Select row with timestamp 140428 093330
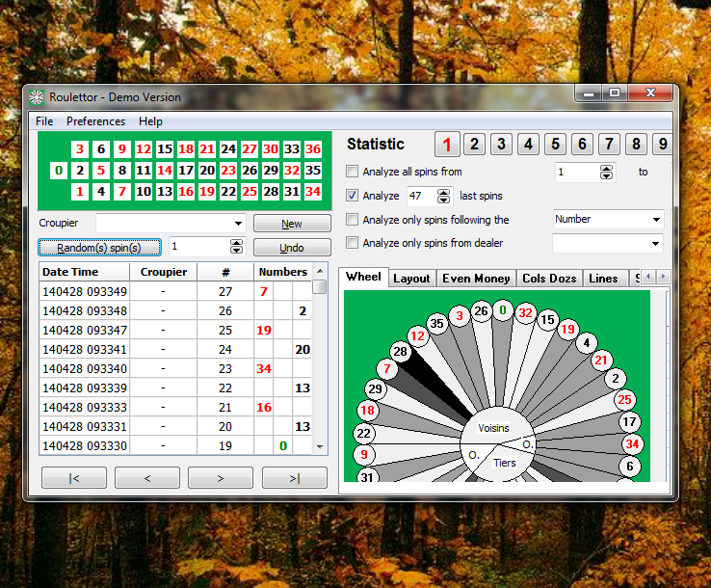The height and width of the screenshot is (588, 711). (175, 446)
